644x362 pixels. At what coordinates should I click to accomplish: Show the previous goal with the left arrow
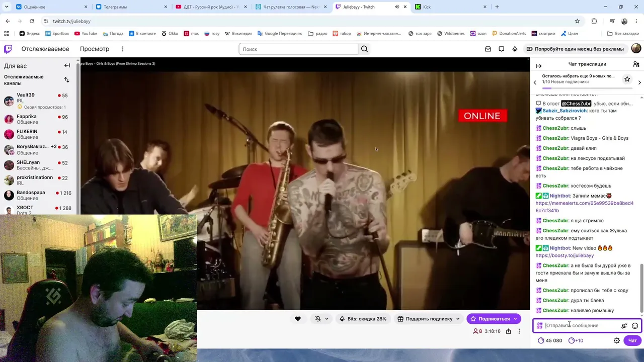point(535,82)
